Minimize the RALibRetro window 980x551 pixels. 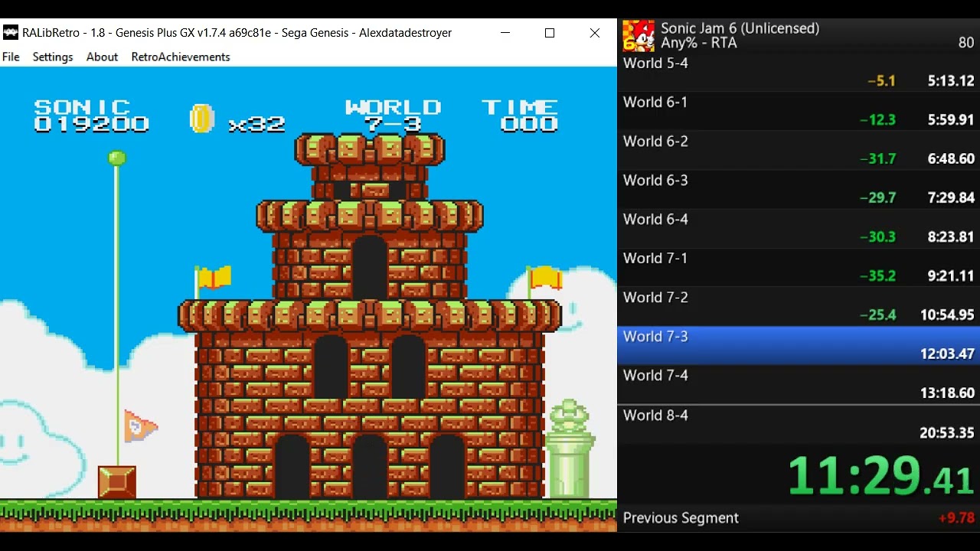click(505, 33)
